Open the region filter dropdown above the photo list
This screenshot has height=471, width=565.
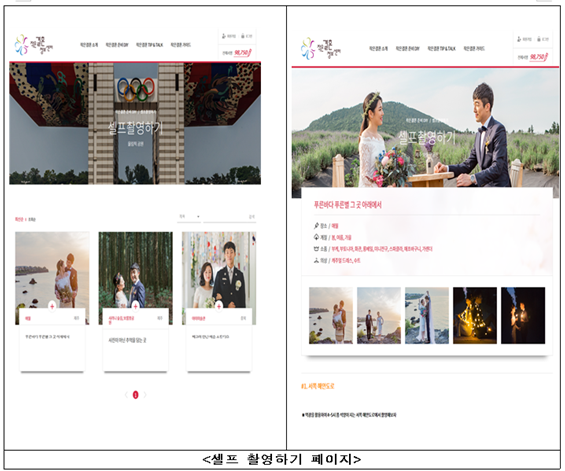pos(189,217)
